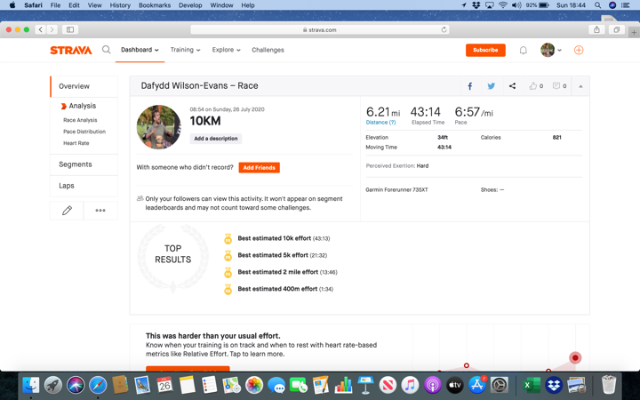This screenshot has width=640, height=400.
Task: Open Calendar in the Dock
Action: (164, 384)
